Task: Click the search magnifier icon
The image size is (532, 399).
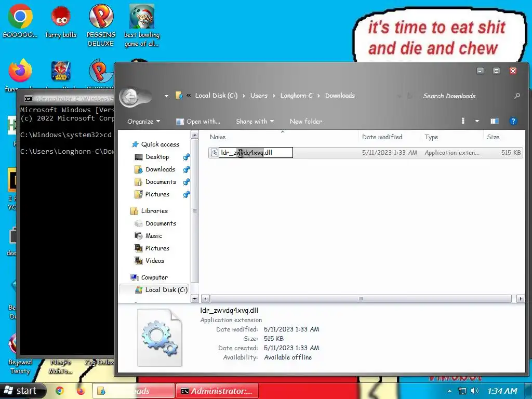Action: point(517,96)
